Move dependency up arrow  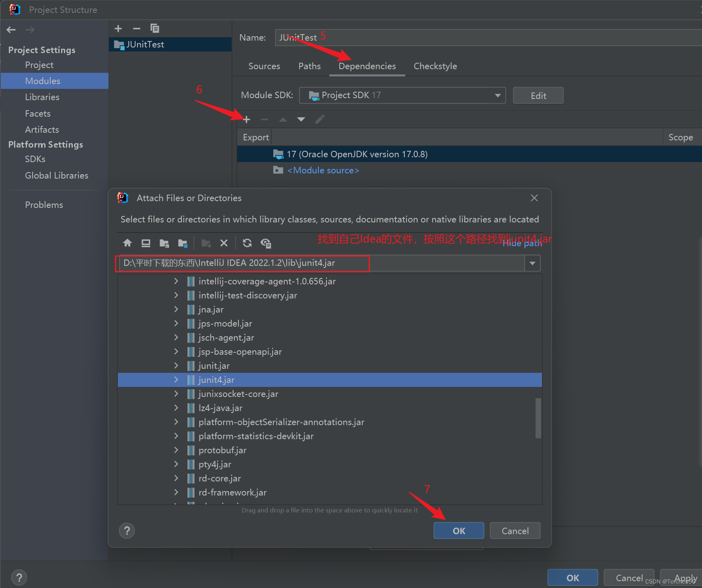click(283, 119)
